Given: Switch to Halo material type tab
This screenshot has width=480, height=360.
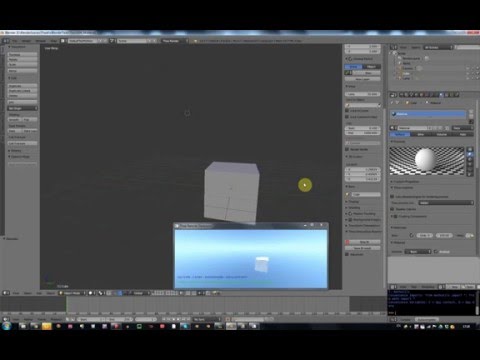Looking at the screenshot, I should 463,134.
